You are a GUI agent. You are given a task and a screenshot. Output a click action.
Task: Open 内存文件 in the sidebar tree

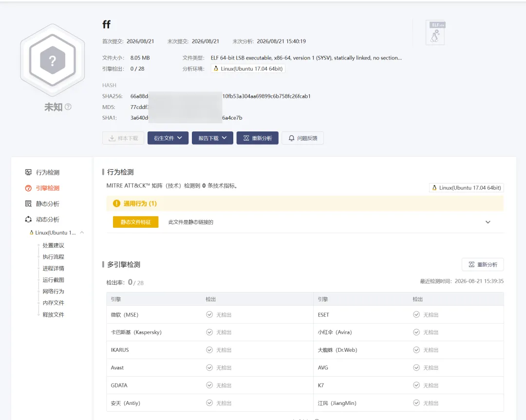tap(54, 303)
